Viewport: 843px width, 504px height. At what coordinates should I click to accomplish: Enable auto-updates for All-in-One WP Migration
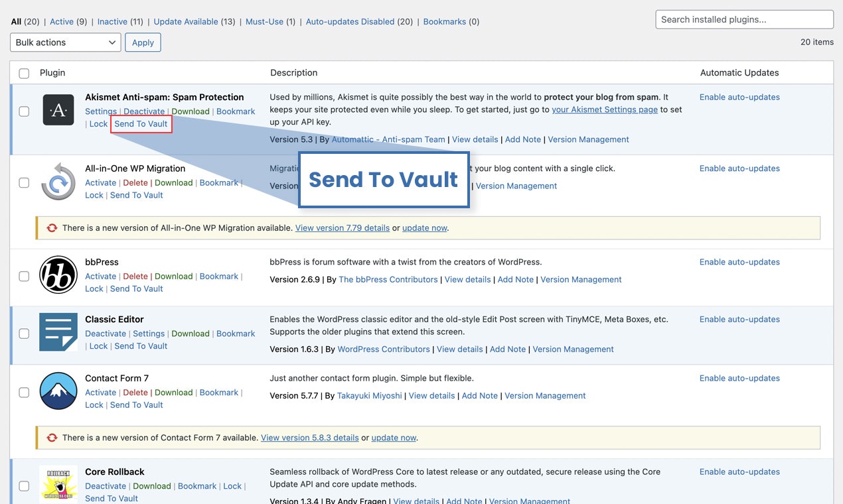point(739,168)
